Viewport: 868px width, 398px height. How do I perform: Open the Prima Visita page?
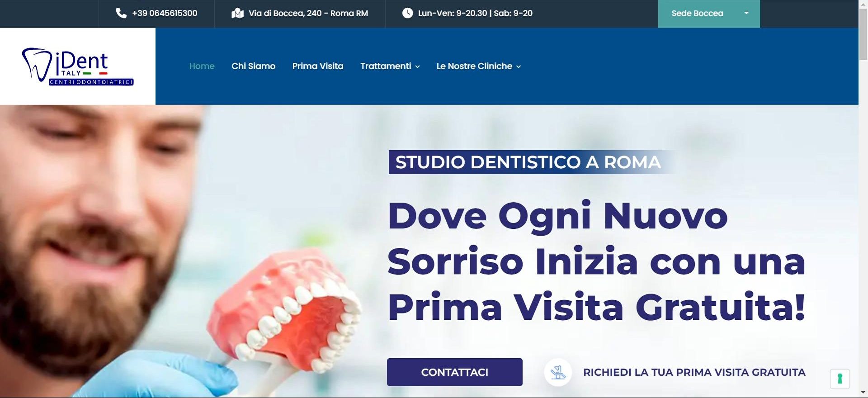click(x=318, y=66)
